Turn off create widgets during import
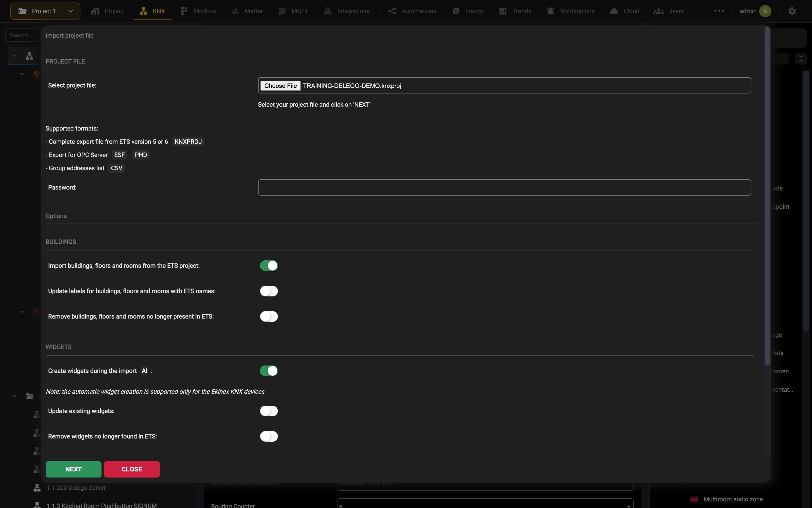 [x=269, y=371]
